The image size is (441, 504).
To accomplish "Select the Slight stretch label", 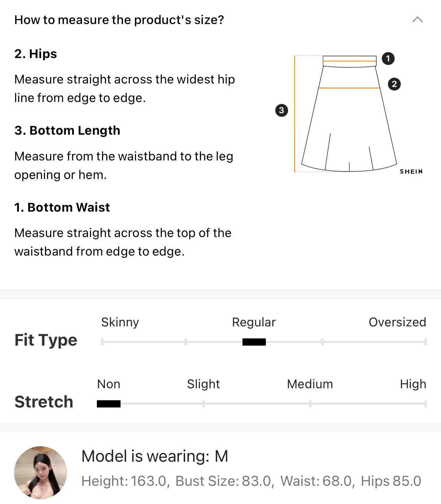I will click(203, 384).
